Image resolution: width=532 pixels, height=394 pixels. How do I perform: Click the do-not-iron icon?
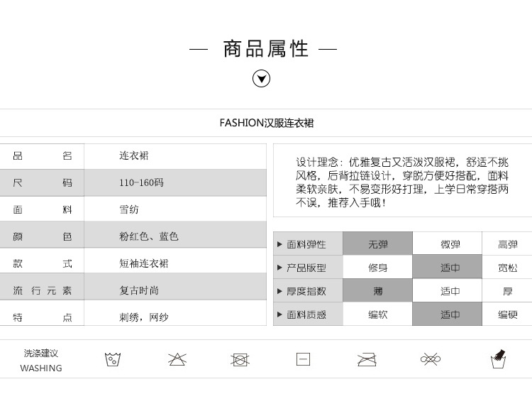[367, 359]
